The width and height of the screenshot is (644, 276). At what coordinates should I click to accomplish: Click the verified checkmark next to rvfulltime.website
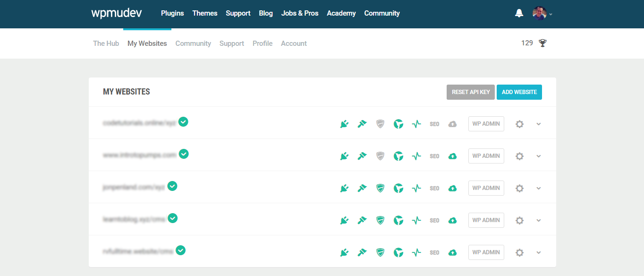pos(180,250)
